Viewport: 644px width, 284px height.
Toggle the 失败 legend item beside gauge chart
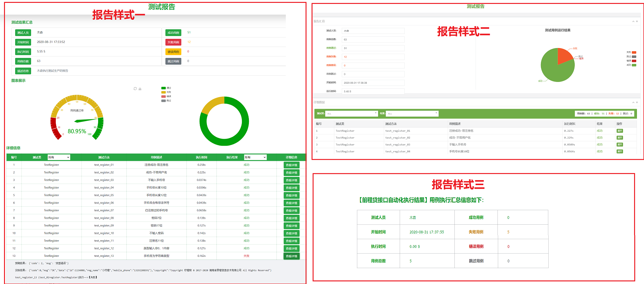point(166,92)
